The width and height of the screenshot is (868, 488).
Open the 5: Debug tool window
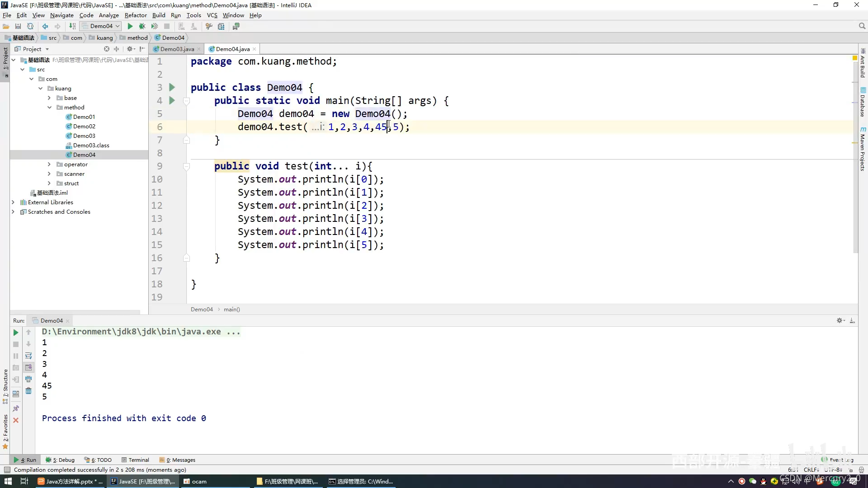[x=60, y=460]
